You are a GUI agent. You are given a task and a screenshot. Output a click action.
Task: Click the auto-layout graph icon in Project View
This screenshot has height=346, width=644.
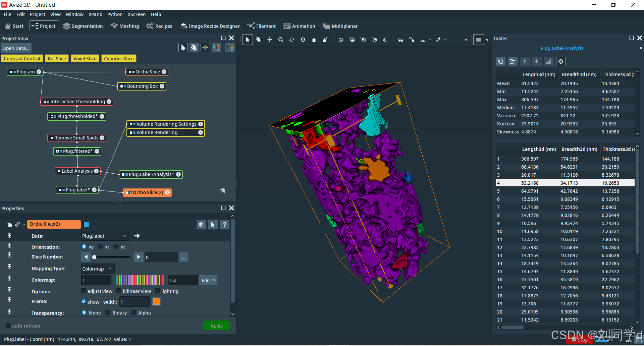pyautogui.click(x=216, y=48)
